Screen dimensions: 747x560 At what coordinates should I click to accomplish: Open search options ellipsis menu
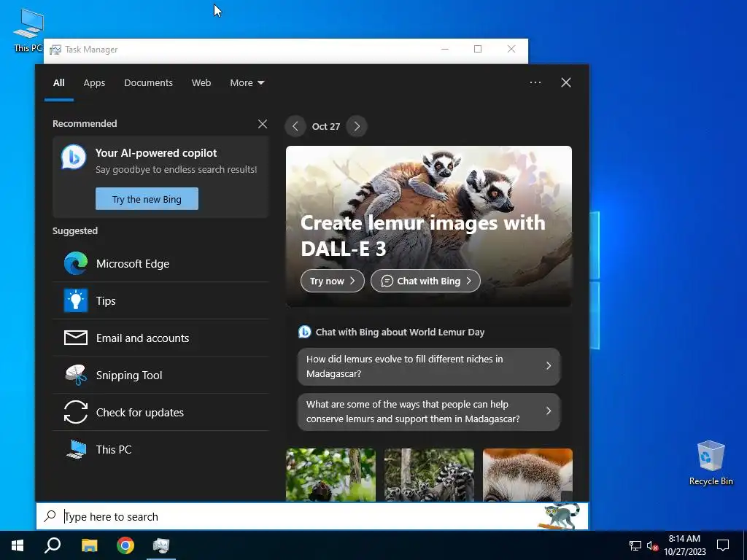click(535, 82)
